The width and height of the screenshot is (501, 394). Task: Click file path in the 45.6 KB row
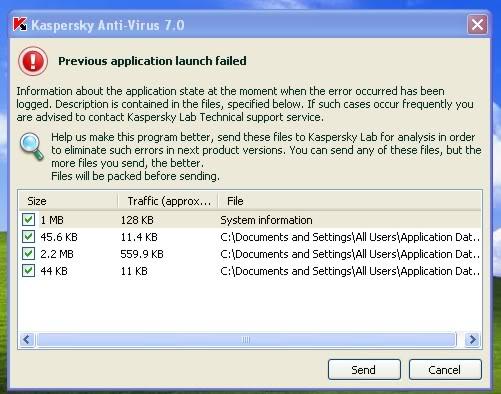350,237
